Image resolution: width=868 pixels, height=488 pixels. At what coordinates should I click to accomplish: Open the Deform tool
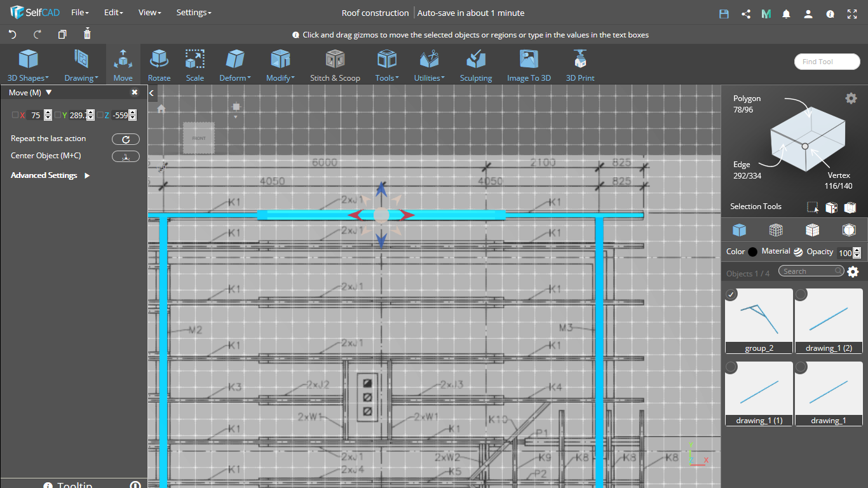(235, 65)
